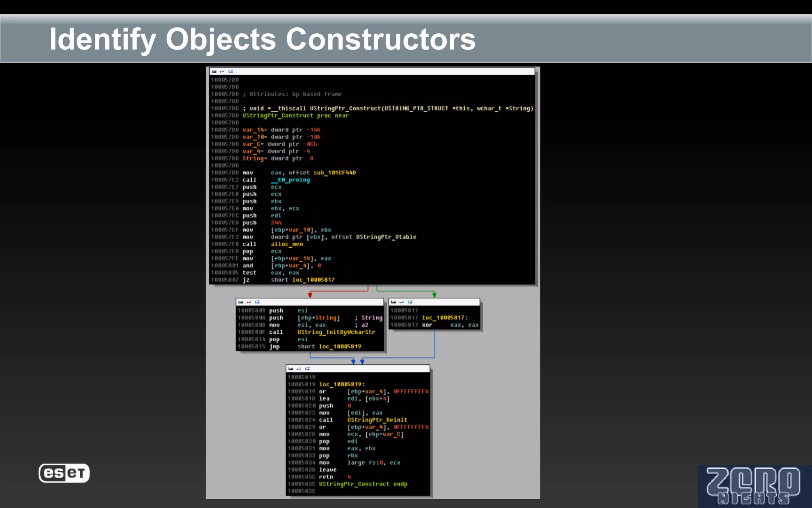This screenshot has height=508, width=812.
Task: Click 'mov [ebp+var_14], eax' instruction
Action: pos(287,258)
